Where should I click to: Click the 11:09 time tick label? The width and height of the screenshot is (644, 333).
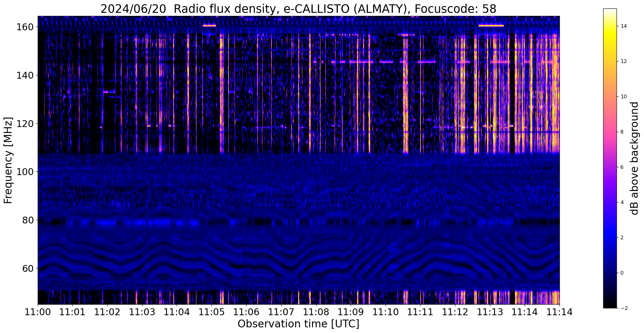[x=351, y=312]
